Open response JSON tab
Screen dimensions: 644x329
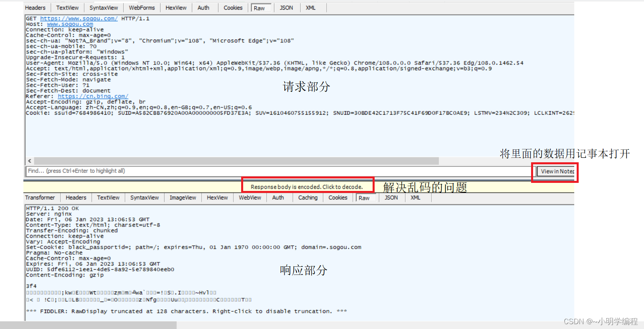(391, 198)
